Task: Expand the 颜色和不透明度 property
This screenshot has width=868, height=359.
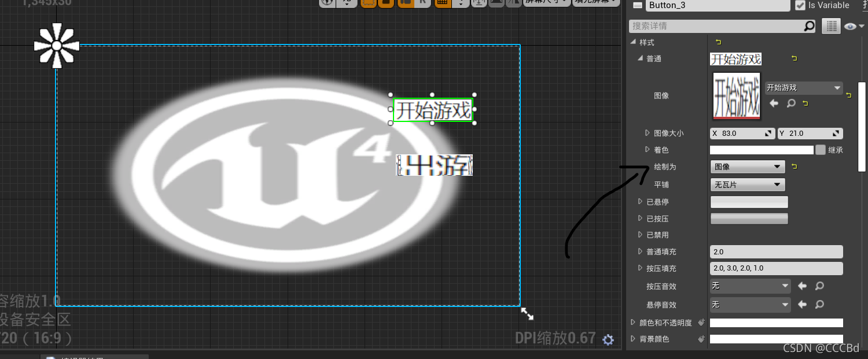Action: pos(632,323)
